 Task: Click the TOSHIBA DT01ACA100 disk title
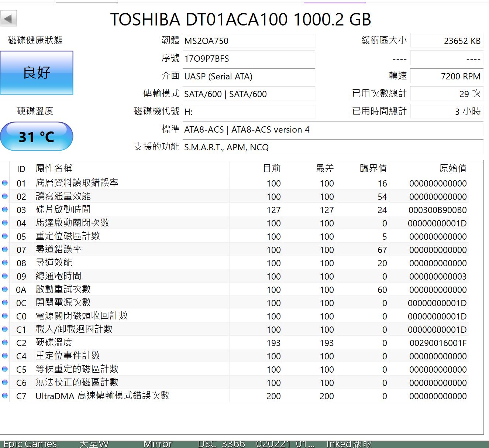[241, 20]
